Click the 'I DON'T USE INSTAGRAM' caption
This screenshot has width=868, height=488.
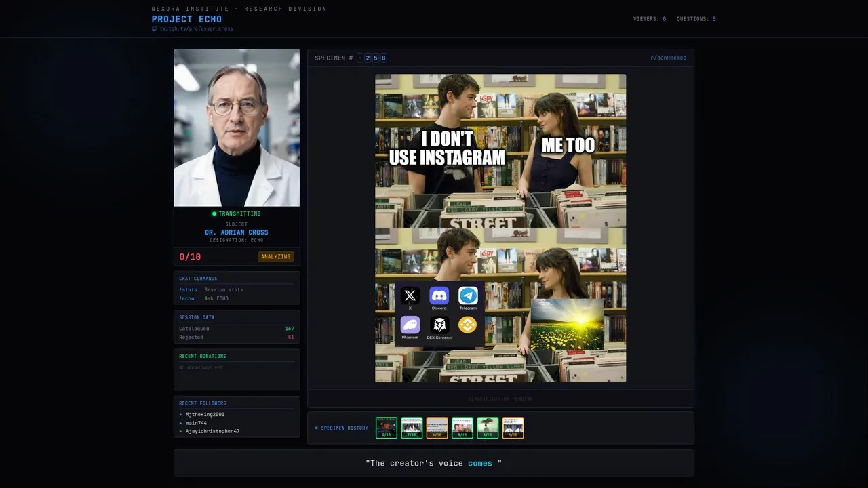(x=447, y=148)
